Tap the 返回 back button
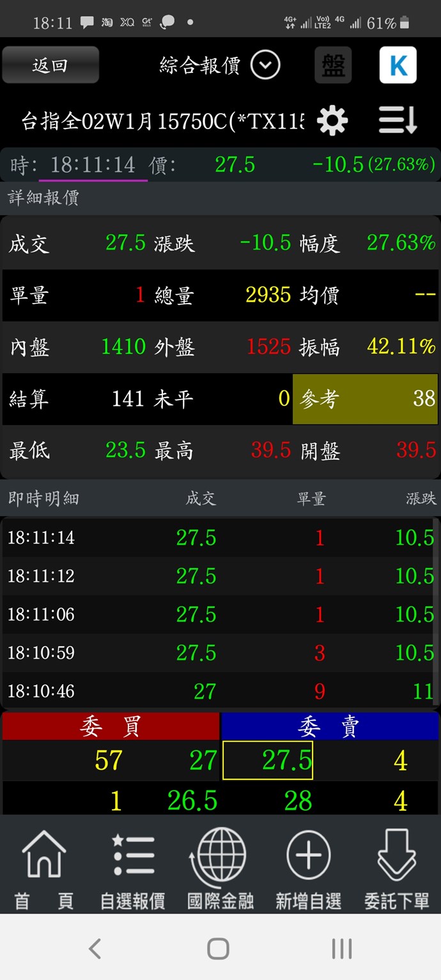This screenshot has height=980, width=441. tap(50, 65)
